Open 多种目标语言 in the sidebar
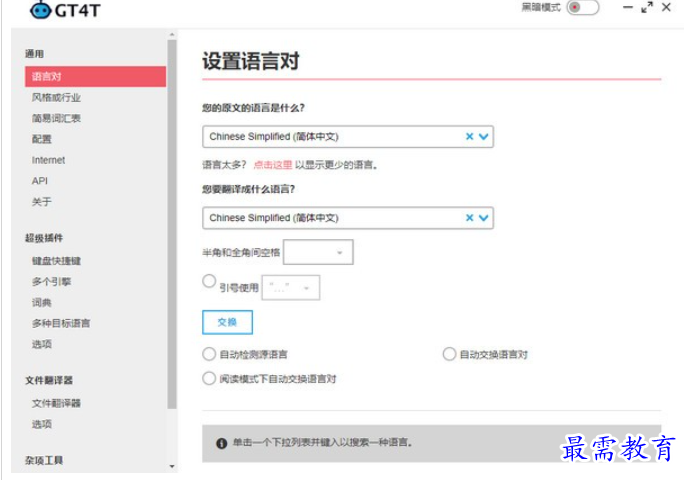The width and height of the screenshot is (684, 480). 61,323
